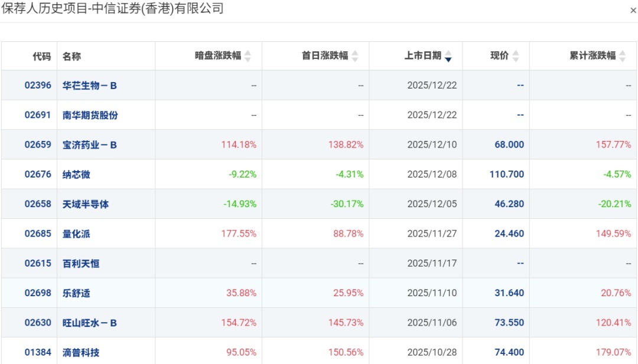
Task: Close the sponsor history dialog
Action: [633, 11]
